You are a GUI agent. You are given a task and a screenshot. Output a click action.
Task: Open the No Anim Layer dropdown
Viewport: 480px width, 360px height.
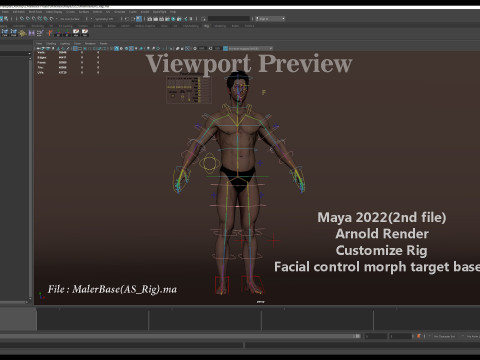(x=473, y=336)
